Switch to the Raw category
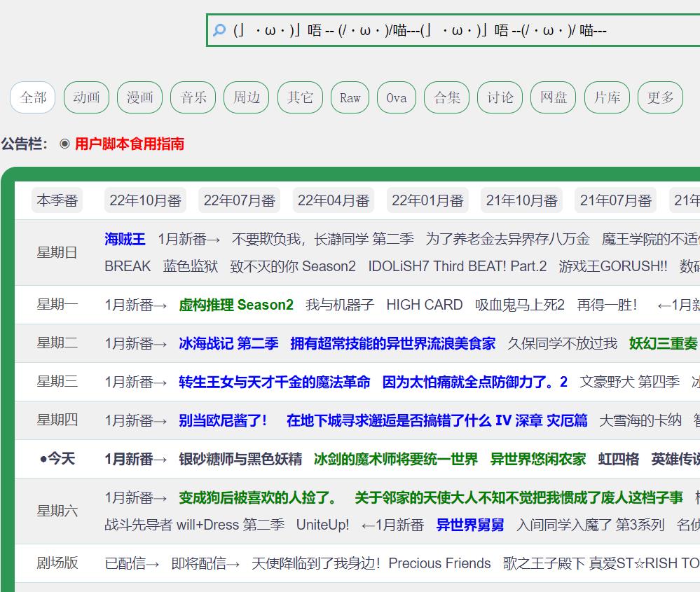The height and width of the screenshot is (592, 700). click(x=350, y=98)
